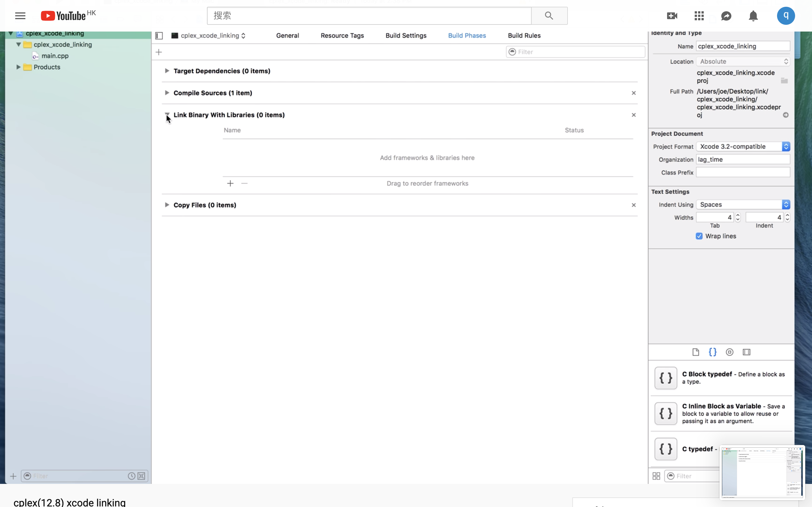Increase the Tab width stepper
The image size is (812, 507).
click(x=738, y=215)
